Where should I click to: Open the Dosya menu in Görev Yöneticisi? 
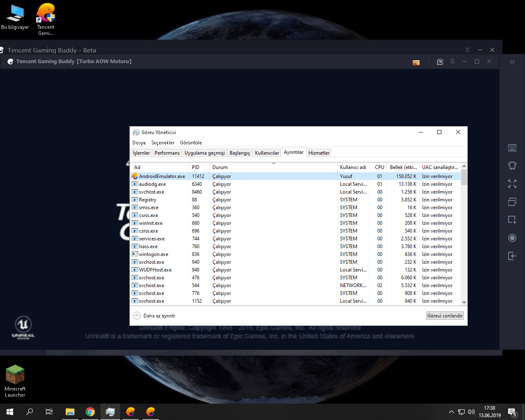(139, 143)
